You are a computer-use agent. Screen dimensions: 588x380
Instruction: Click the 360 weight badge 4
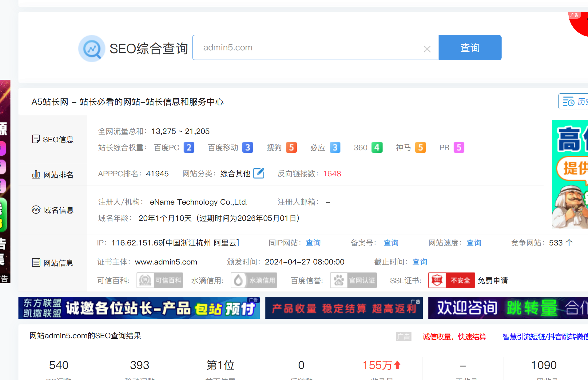pyautogui.click(x=377, y=147)
